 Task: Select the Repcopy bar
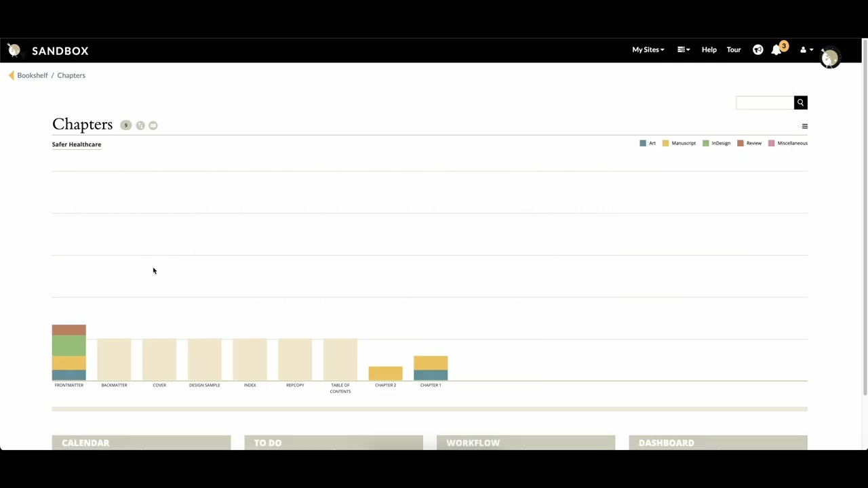(295, 359)
